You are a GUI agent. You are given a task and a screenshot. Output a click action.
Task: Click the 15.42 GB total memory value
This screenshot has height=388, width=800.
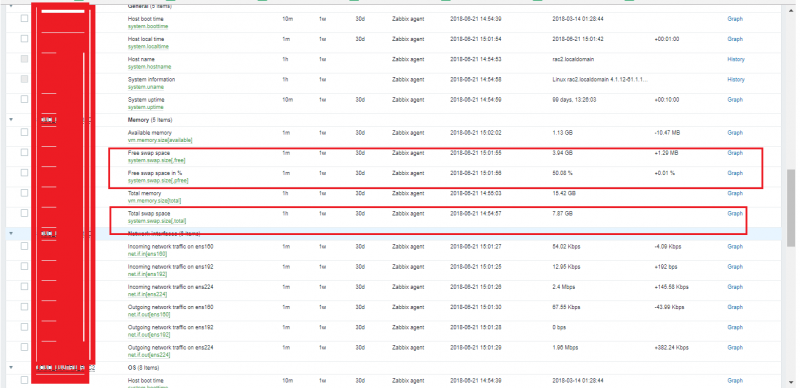[564, 193]
